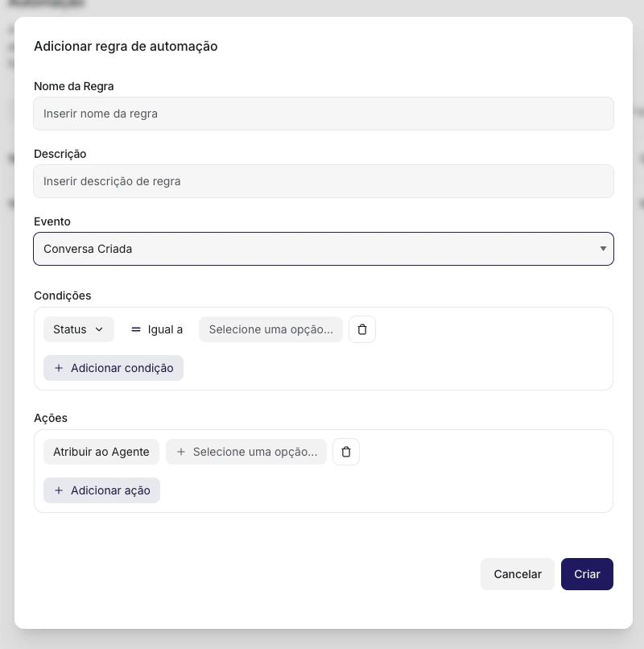This screenshot has height=649, width=644.
Task: Open the Evento dropdown showing Conversa Criada
Action: point(324,249)
